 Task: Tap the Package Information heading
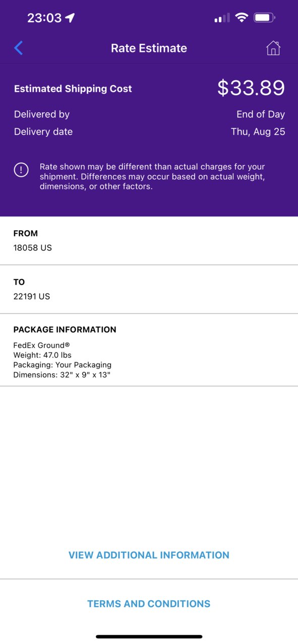pos(65,330)
